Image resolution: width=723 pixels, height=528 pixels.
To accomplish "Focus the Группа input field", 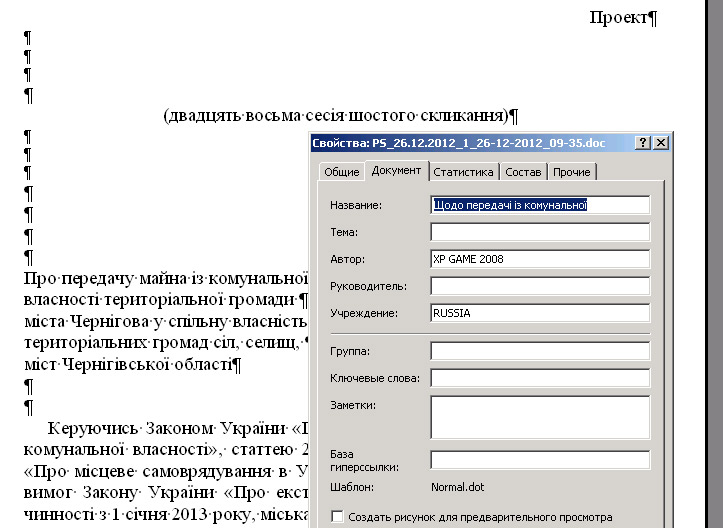I will (540, 351).
